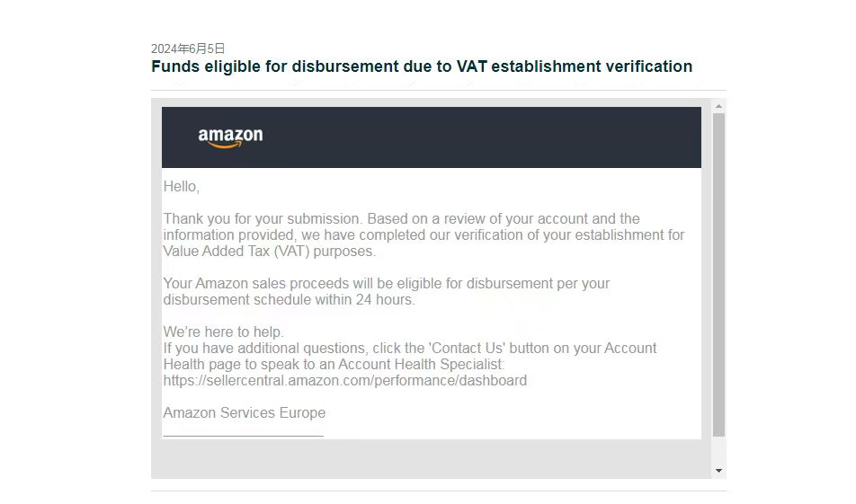Click the gray area below email body

432,459
